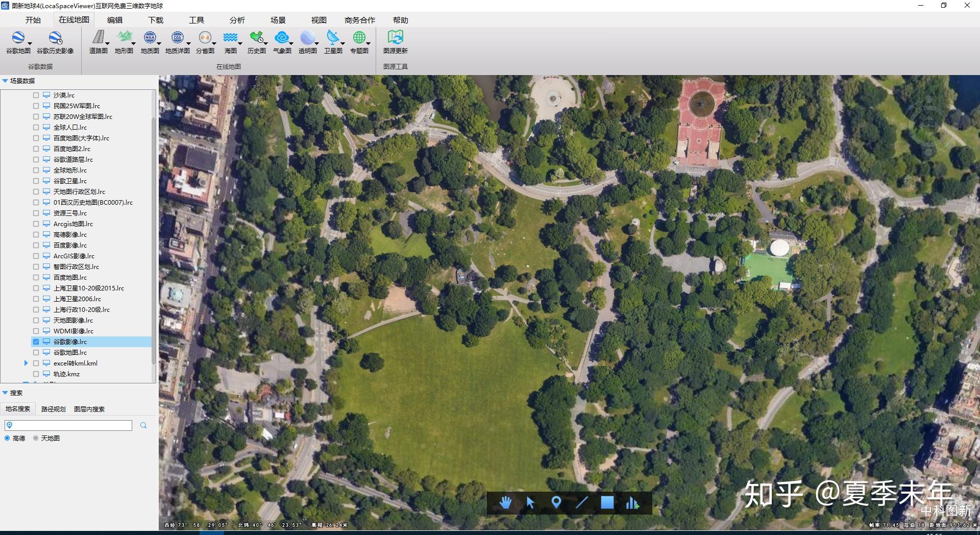Open the 下载 ribbon tab

click(x=156, y=20)
